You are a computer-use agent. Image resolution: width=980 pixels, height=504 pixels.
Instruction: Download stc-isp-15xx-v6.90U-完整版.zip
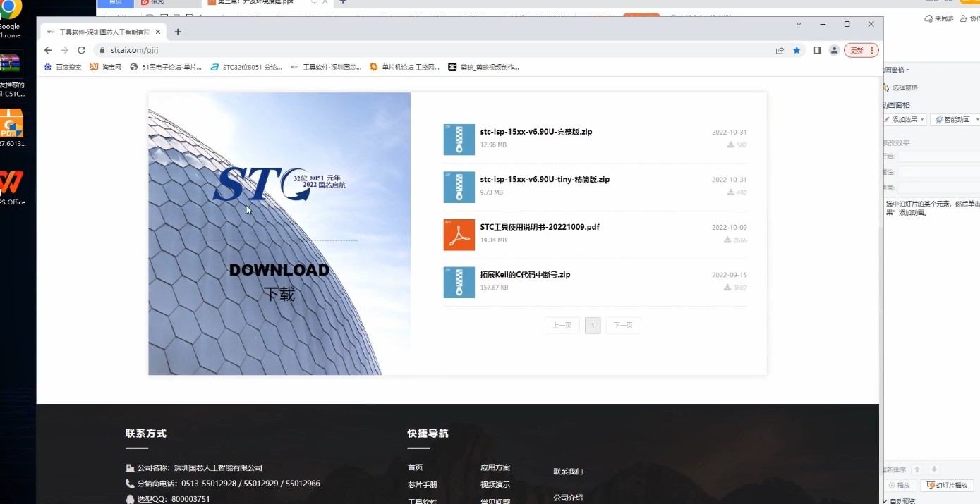tap(536, 132)
